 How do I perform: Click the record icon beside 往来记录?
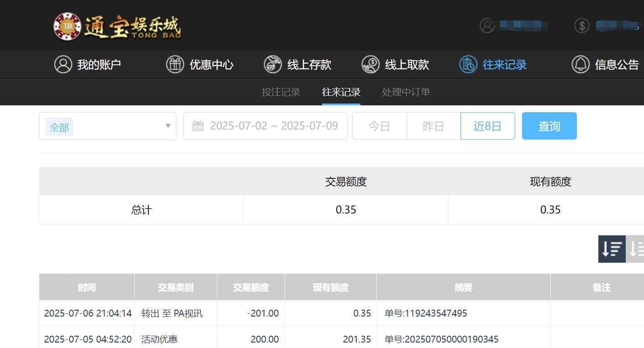(x=468, y=64)
